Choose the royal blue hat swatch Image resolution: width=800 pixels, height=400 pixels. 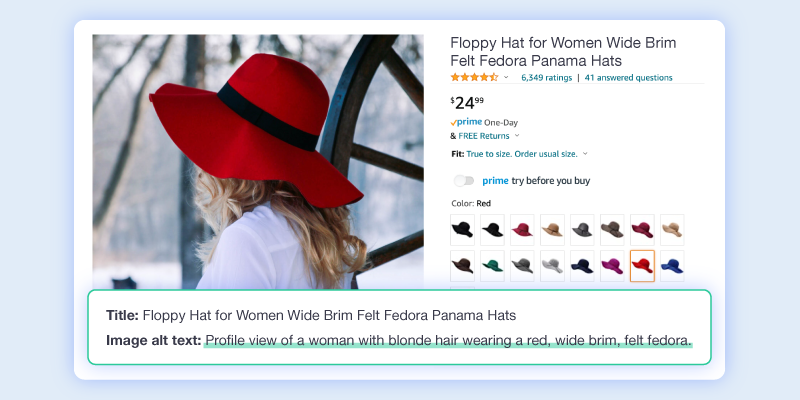click(672, 266)
